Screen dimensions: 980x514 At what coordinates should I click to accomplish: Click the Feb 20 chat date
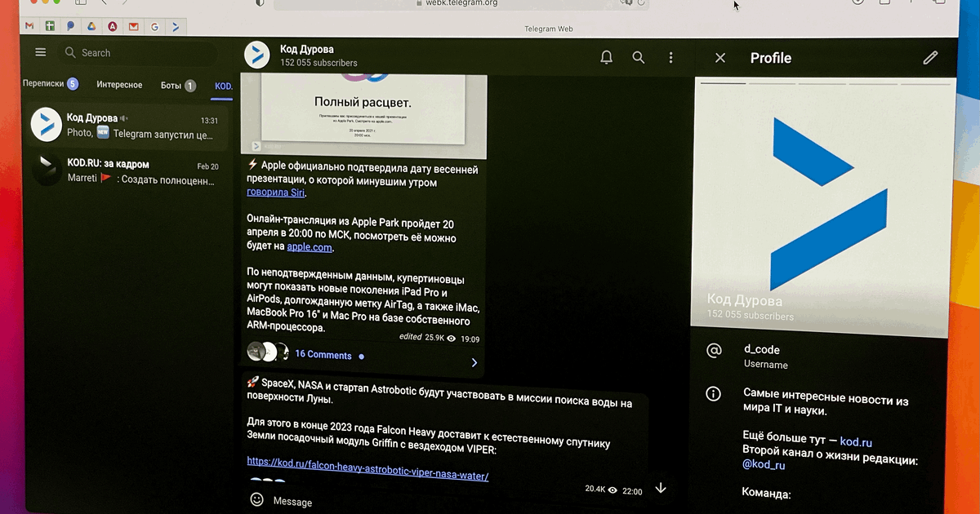click(x=207, y=166)
